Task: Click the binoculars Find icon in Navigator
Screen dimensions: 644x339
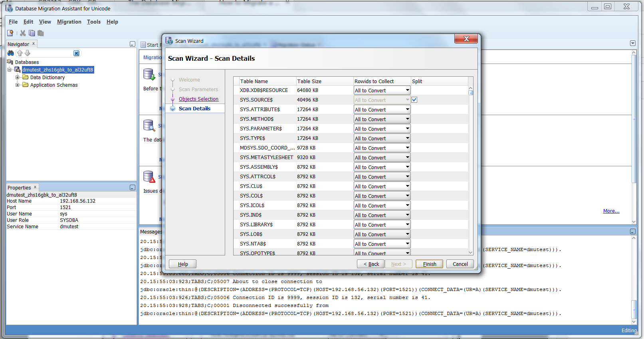Action: click(x=11, y=53)
